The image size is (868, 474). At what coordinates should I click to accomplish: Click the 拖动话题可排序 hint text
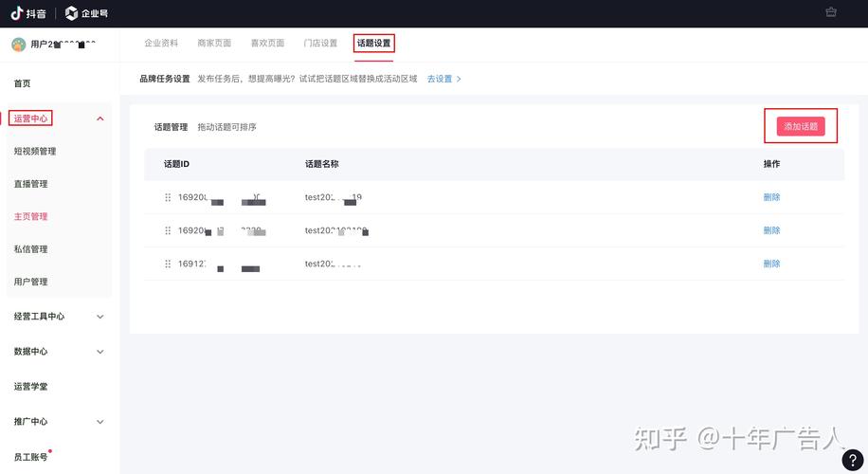(x=227, y=127)
